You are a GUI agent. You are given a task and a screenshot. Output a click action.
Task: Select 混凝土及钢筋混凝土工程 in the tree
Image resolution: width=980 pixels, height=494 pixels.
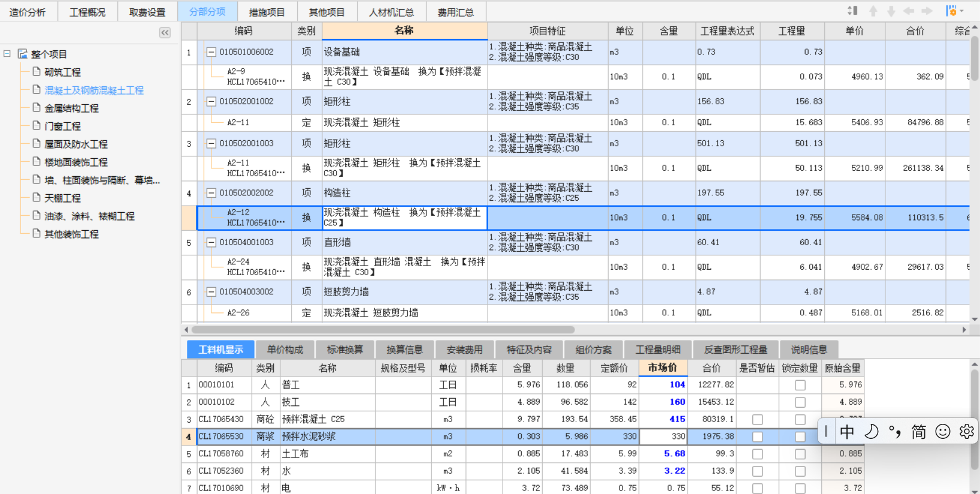point(94,90)
